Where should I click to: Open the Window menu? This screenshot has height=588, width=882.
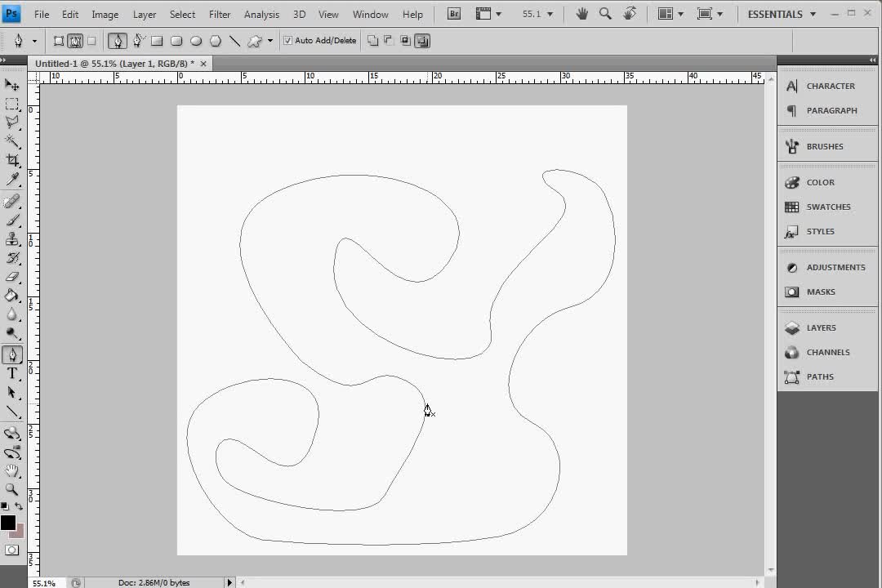click(x=370, y=14)
